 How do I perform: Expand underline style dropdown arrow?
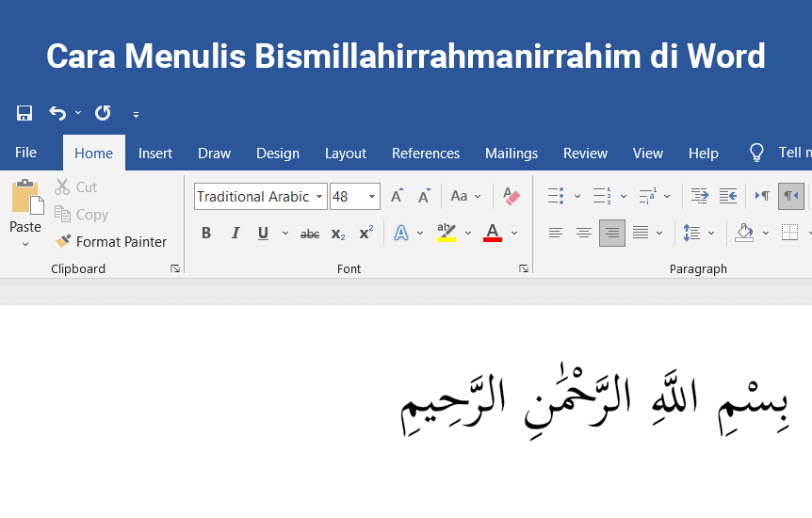(x=285, y=234)
